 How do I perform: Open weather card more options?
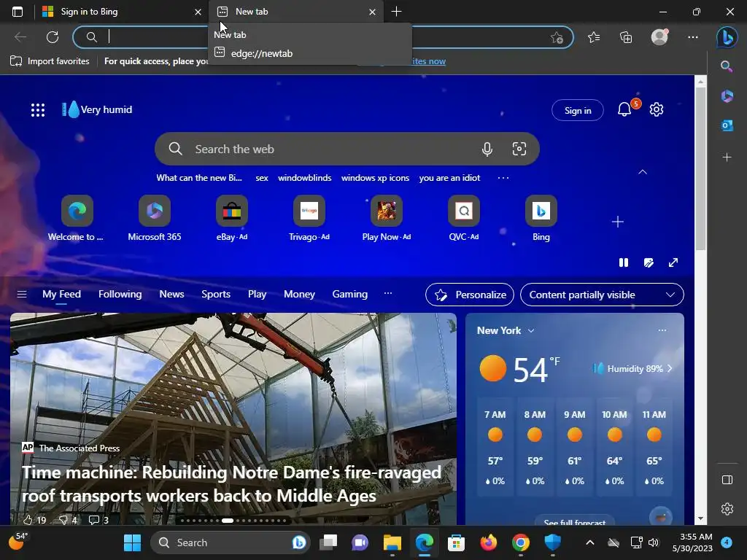click(662, 330)
